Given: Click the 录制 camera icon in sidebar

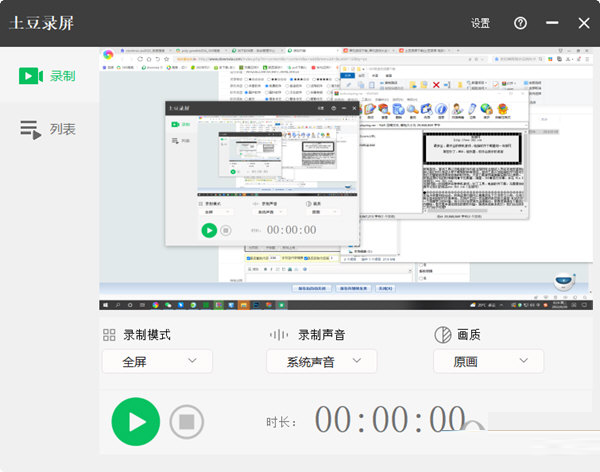Looking at the screenshot, I should pyautogui.click(x=31, y=75).
